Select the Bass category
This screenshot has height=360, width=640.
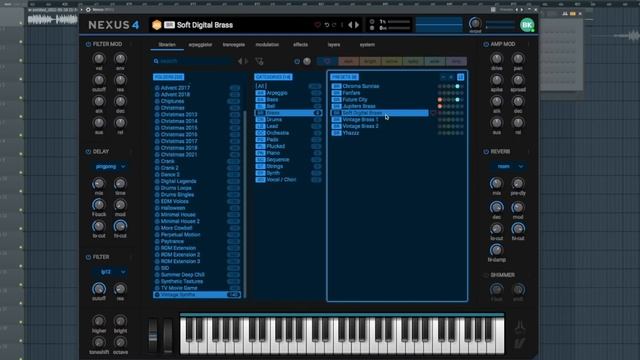pyautogui.click(x=288, y=100)
